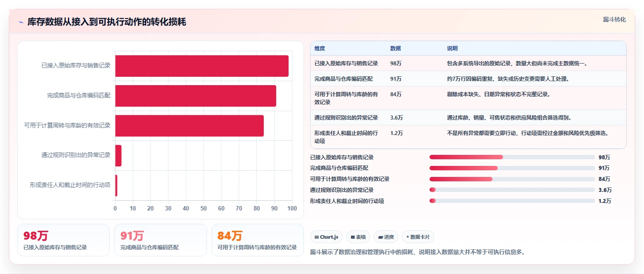Screen dimensions: 644x274
Task: Click the 3.6万 value in the table
Action: coord(396,118)
